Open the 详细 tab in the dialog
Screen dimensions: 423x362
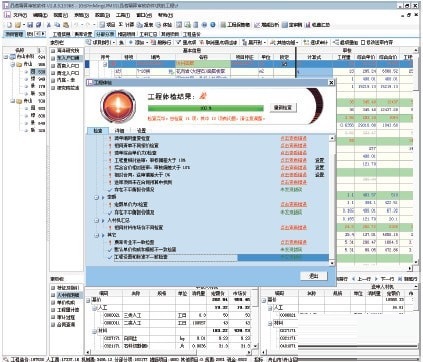119,131
